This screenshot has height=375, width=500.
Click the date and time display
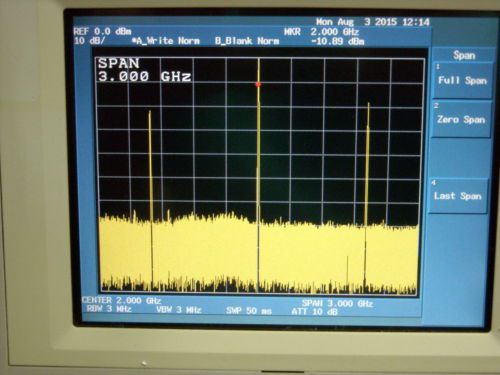(373, 22)
